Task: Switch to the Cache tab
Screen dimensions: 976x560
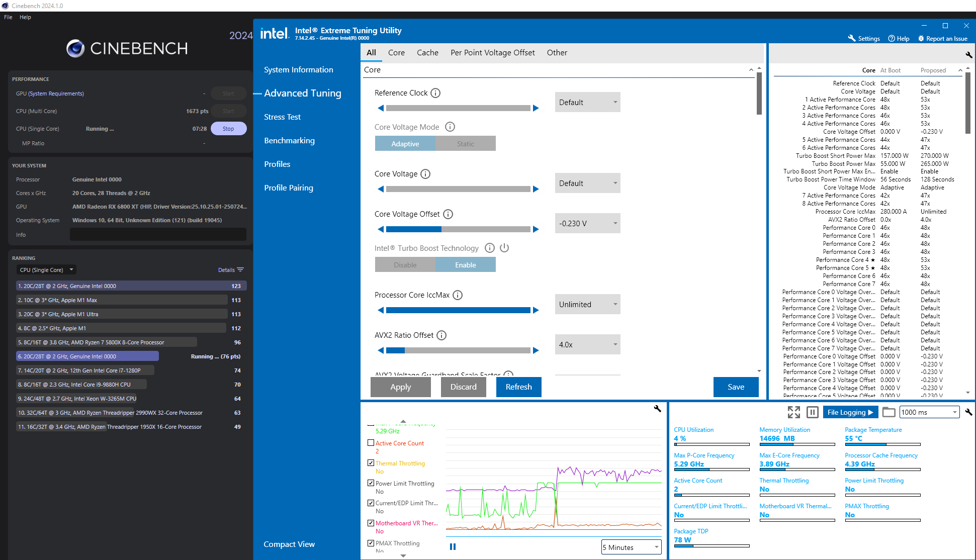Action: [427, 53]
